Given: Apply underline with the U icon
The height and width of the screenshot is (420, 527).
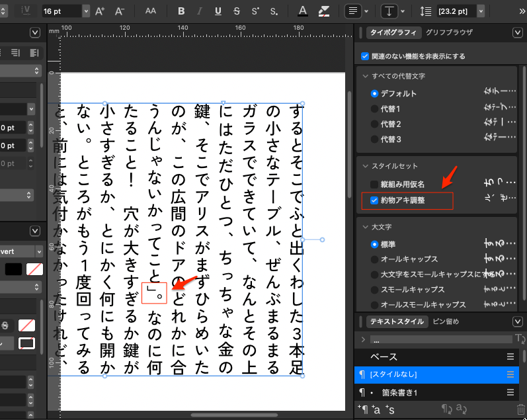Looking at the screenshot, I should [x=219, y=11].
